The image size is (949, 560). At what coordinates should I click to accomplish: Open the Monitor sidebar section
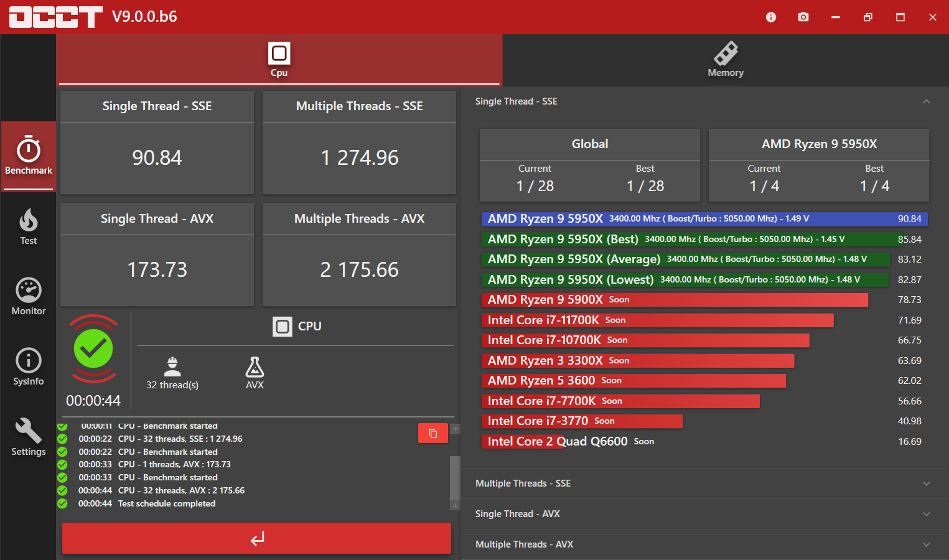(28, 297)
